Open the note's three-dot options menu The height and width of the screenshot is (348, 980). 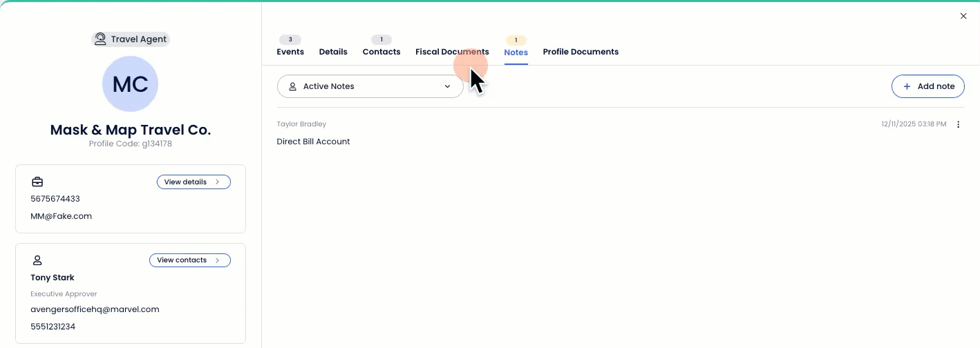[x=958, y=124]
